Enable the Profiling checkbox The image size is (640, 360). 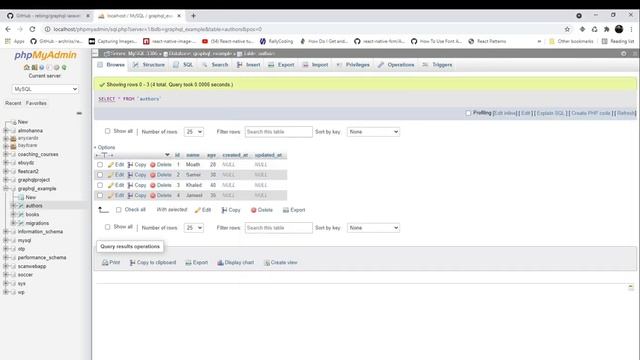pyautogui.click(x=468, y=113)
